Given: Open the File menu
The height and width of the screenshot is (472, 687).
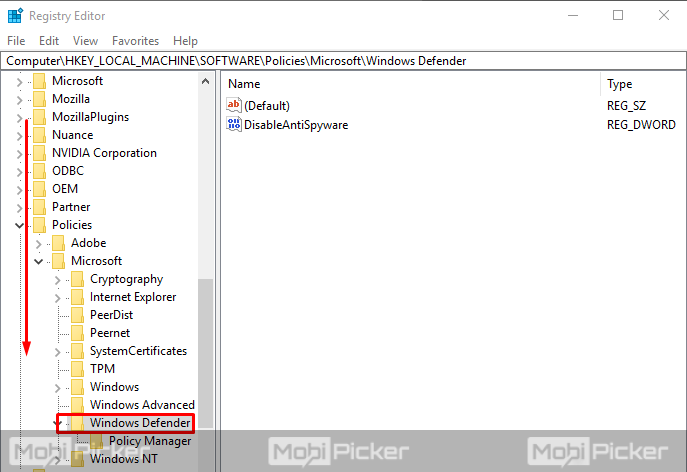Looking at the screenshot, I should (x=16, y=41).
